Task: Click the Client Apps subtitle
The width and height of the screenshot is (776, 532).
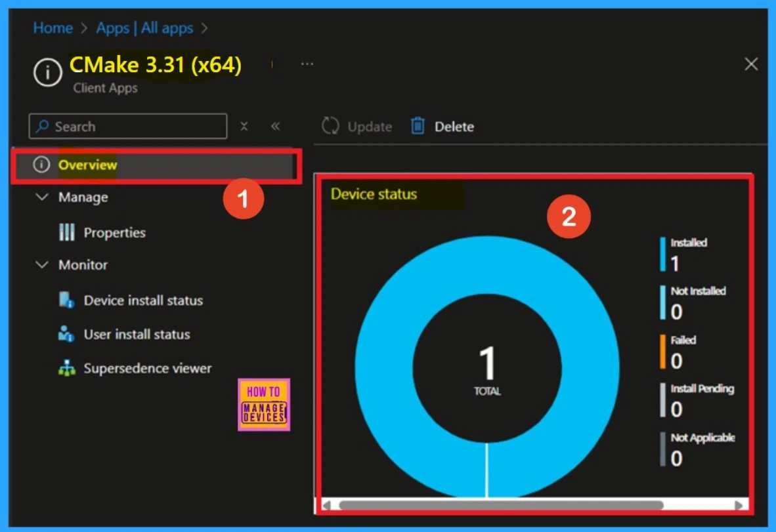Action: (x=106, y=88)
